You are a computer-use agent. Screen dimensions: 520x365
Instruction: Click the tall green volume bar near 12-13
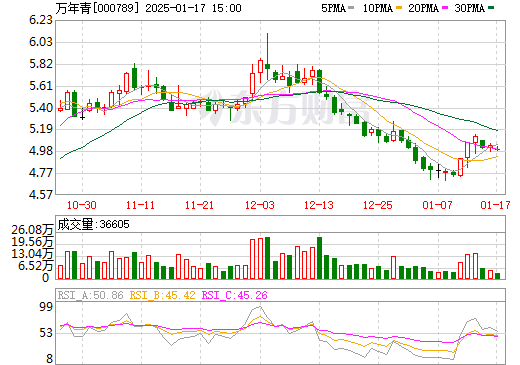319,258
